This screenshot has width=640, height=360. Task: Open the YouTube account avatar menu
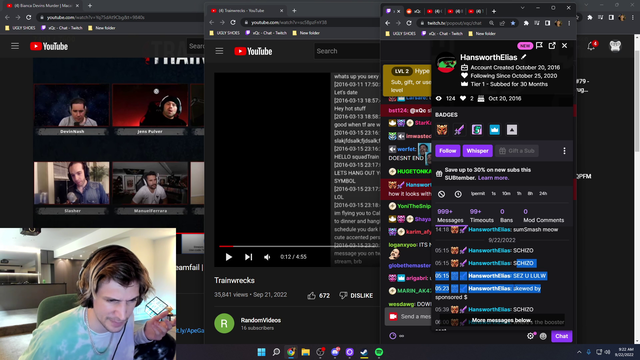point(615,46)
